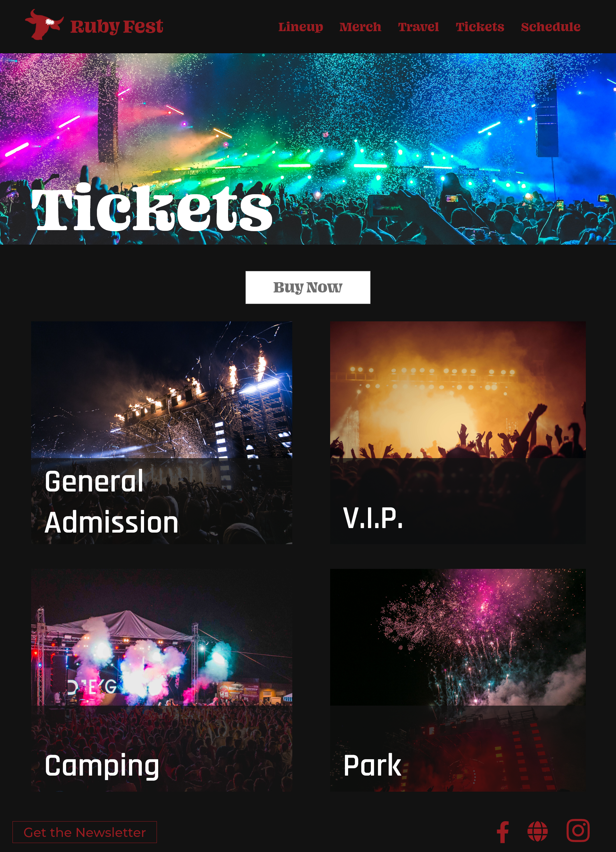Image resolution: width=616 pixels, height=852 pixels.
Task: Go to the Lineup page
Action: pos(301,27)
